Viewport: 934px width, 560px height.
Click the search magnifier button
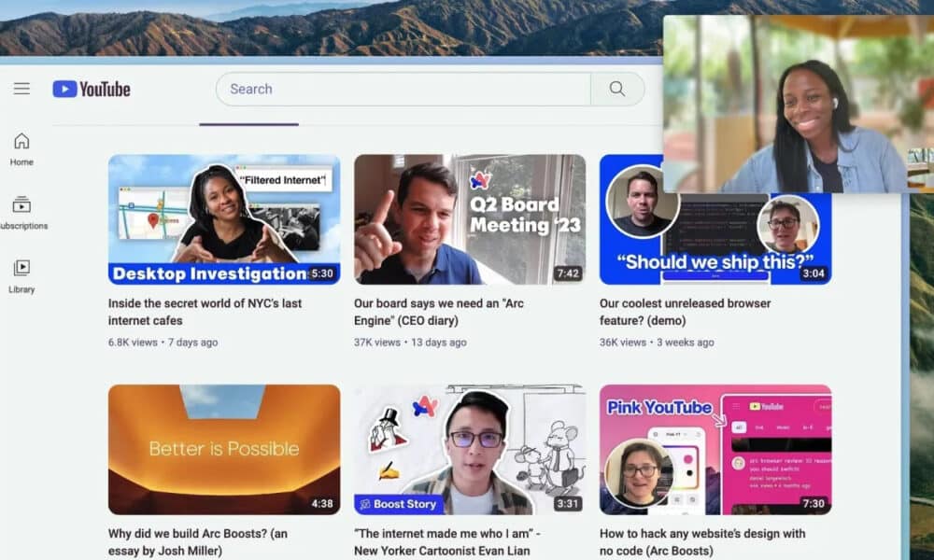click(617, 89)
